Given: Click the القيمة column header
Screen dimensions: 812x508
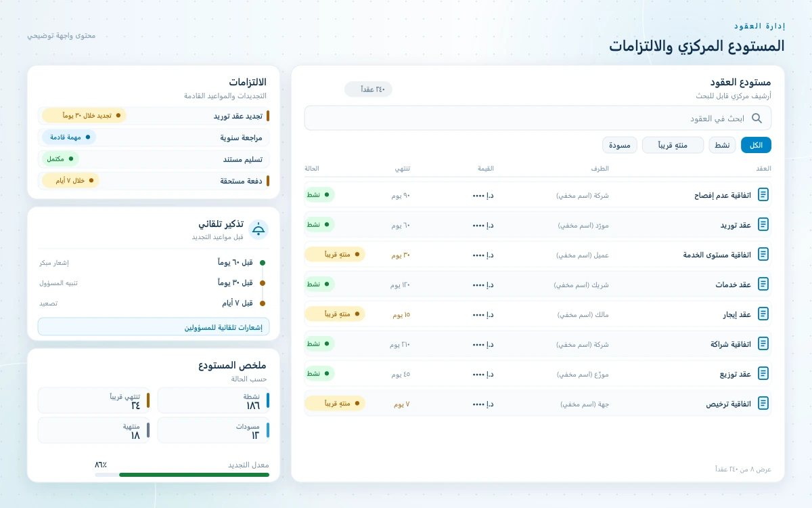Looking at the screenshot, I should click(486, 168).
